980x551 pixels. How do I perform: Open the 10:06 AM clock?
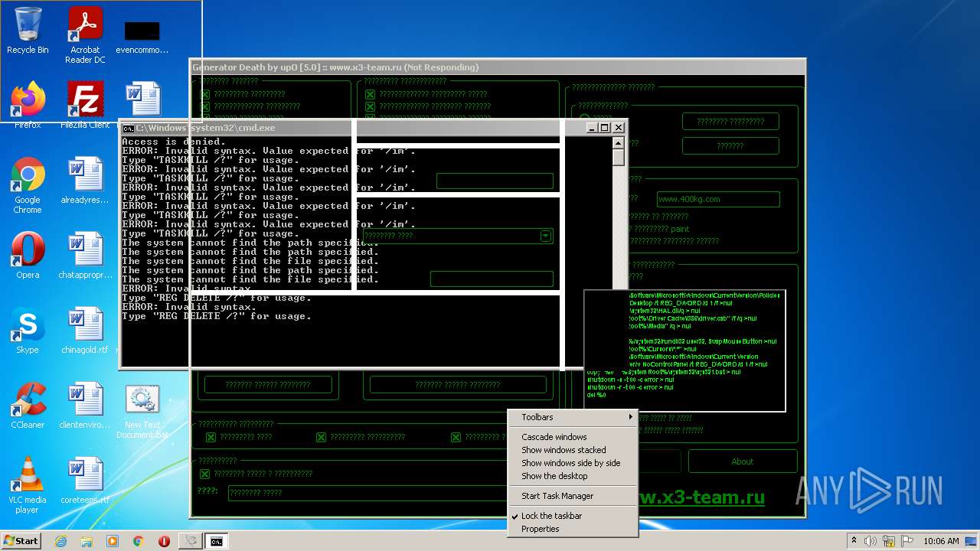click(941, 541)
